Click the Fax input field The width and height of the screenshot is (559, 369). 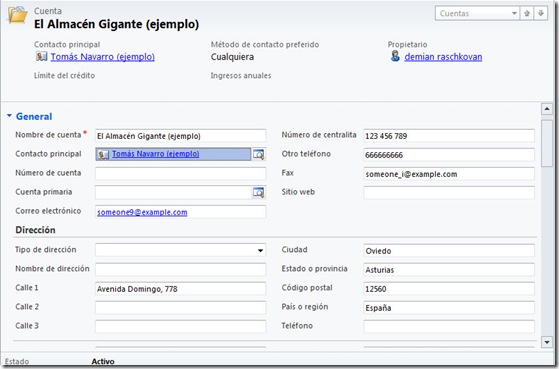point(449,174)
